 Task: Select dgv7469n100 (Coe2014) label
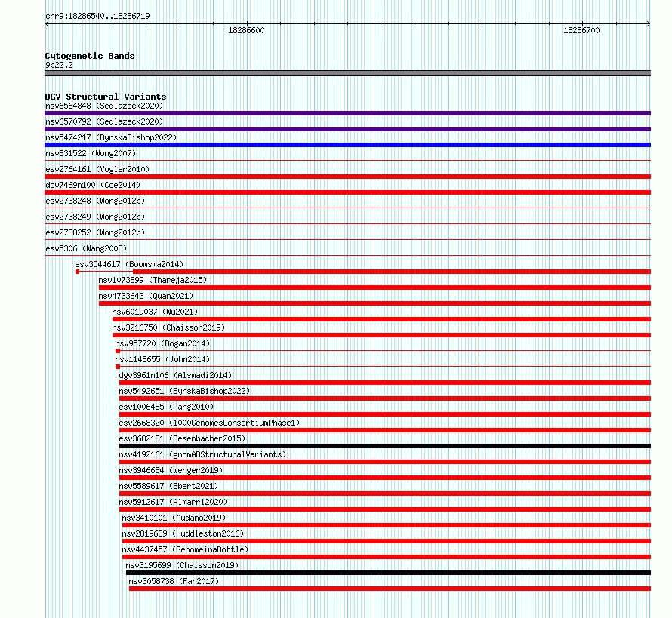pos(93,185)
